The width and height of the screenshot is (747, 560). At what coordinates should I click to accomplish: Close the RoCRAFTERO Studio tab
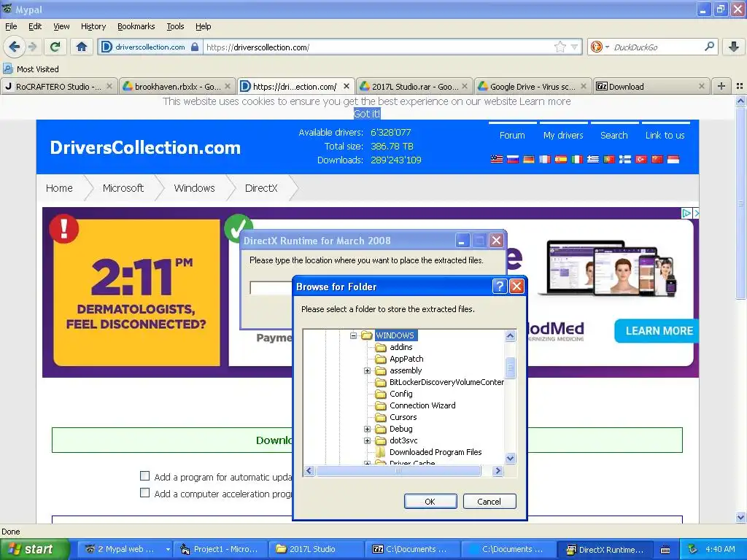(109, 86)
